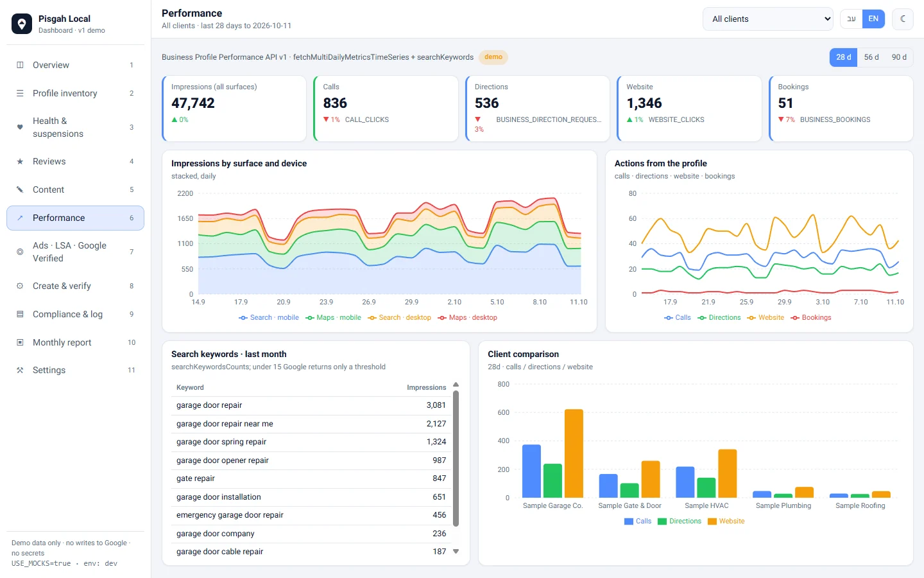
Task: Click the Calls metric card
Action: click(386, 109)
